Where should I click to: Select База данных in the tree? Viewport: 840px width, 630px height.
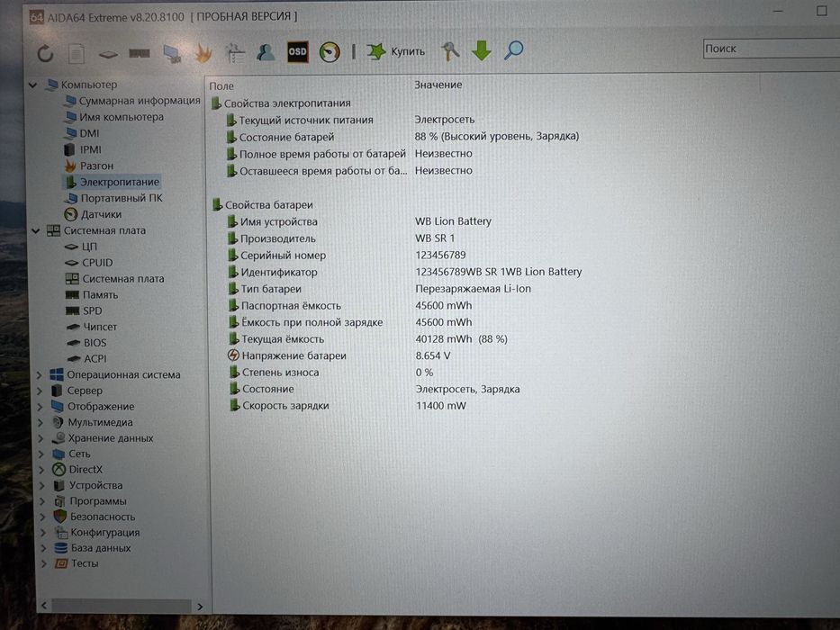(x=94, y=548)
